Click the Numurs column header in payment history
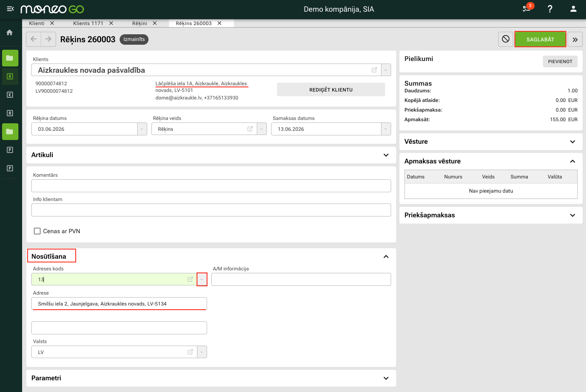Viewport: 586px width, 392px height. [453, 177]
